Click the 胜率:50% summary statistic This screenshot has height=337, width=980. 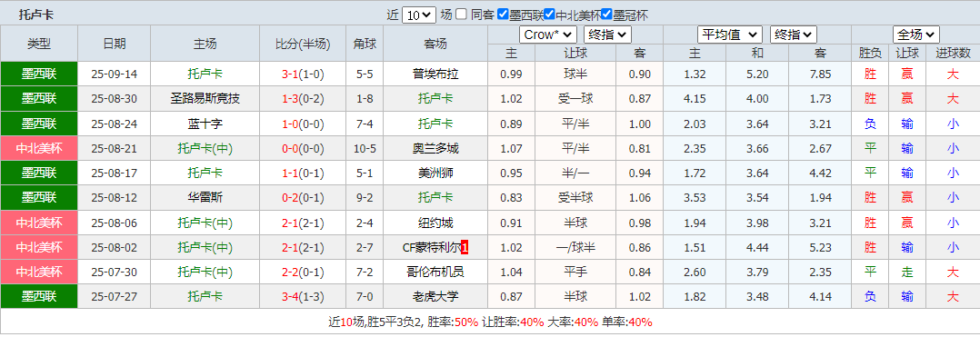[x=453, y=322]
